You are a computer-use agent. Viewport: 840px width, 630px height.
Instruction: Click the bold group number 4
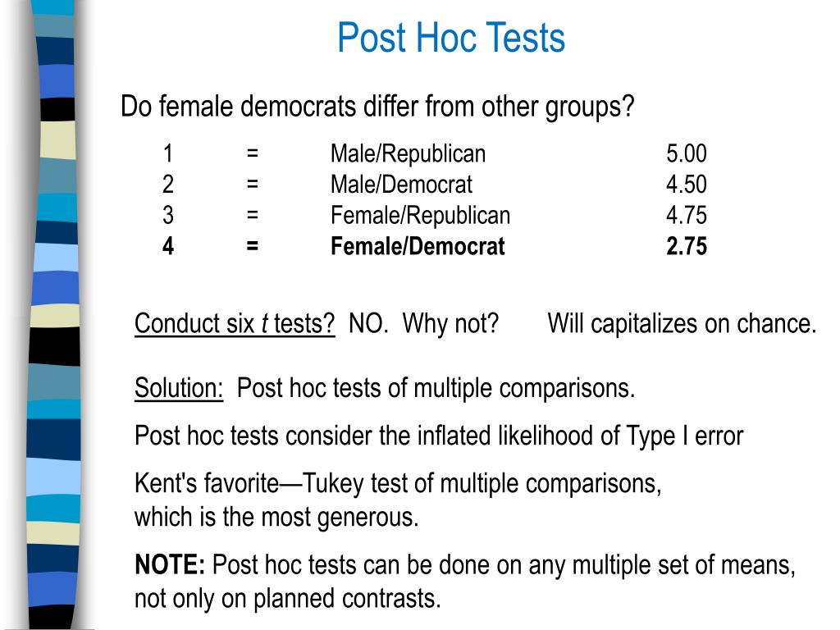click(x=168, y=246)
